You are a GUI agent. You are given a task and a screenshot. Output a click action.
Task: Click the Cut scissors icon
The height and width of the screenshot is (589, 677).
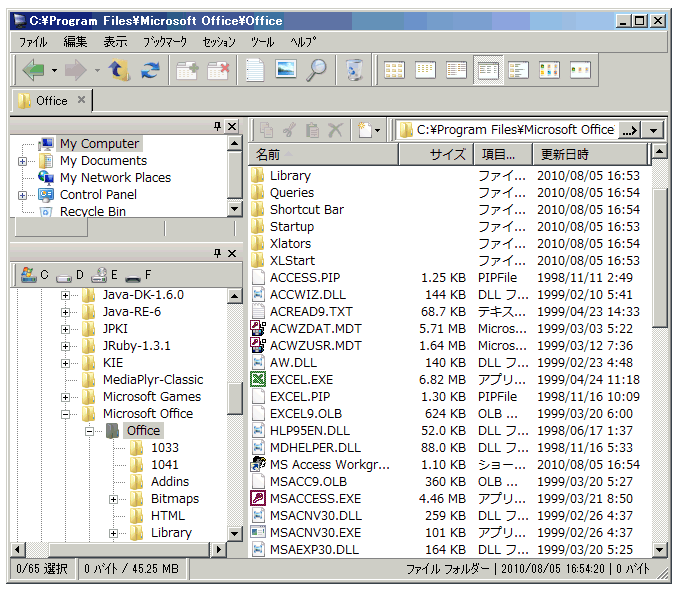(x=290, y=130)
